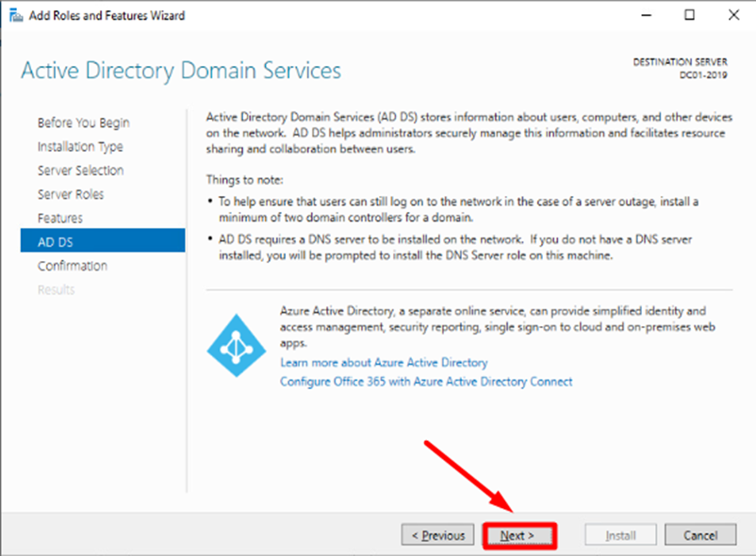The width and height of the screenshot is (756, 556).
Task: Click the greyed-out Results step
Action: point(56,289)
